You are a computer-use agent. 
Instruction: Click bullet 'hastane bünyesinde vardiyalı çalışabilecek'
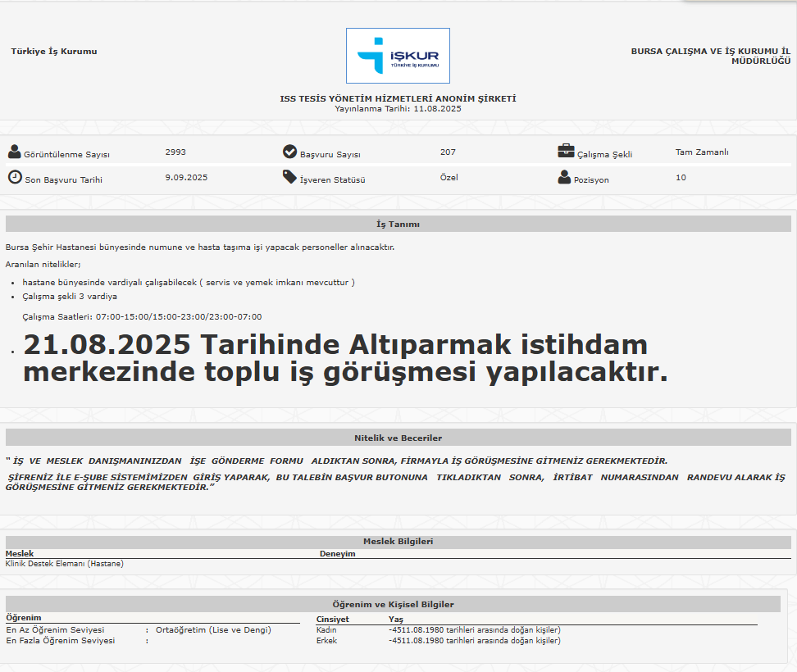189,283
